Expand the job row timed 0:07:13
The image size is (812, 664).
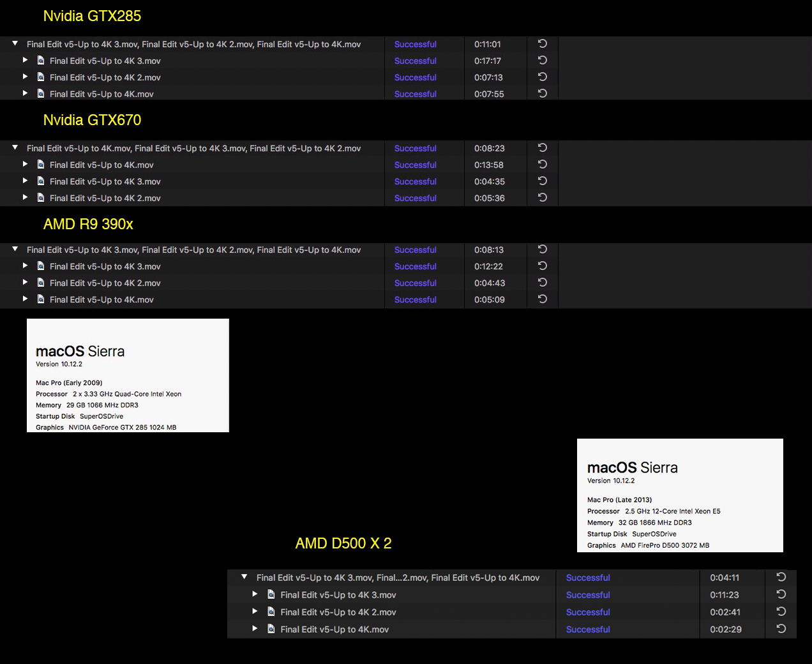(26, 76)
